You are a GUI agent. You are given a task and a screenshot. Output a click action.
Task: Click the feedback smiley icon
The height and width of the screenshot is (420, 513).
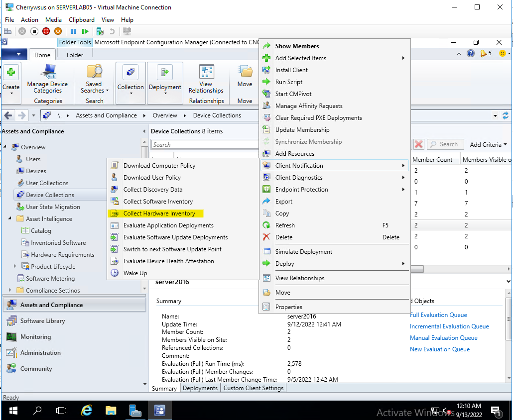click(503, 53)
